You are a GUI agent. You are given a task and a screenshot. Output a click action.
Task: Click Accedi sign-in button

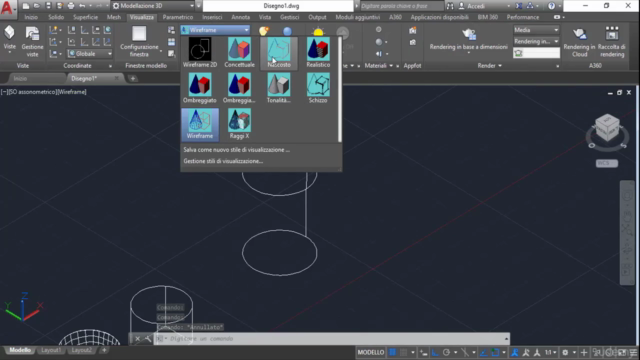coord(476,6)
